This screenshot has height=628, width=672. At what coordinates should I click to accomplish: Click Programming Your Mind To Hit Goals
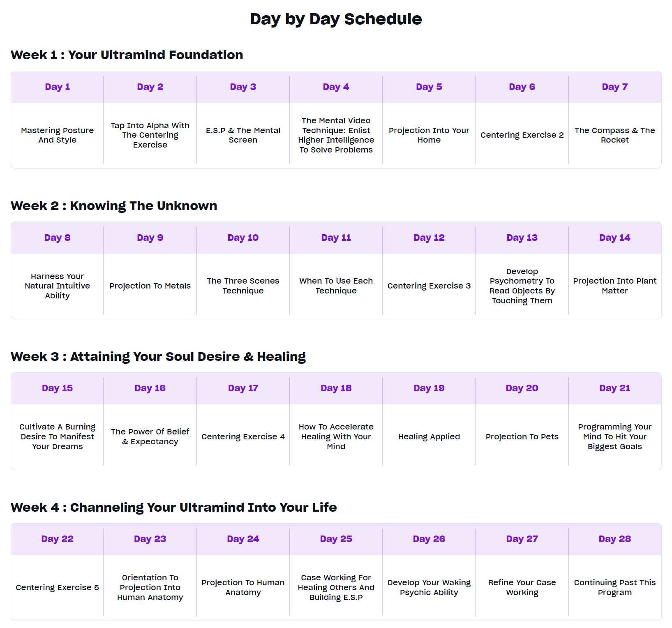click(x=615, y=436)
